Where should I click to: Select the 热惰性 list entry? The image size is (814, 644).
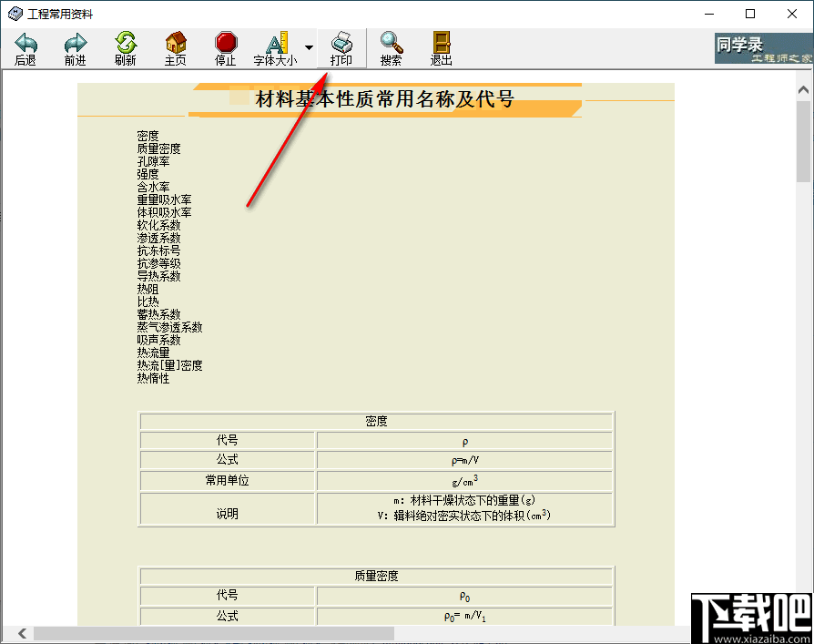pos(153,378)
